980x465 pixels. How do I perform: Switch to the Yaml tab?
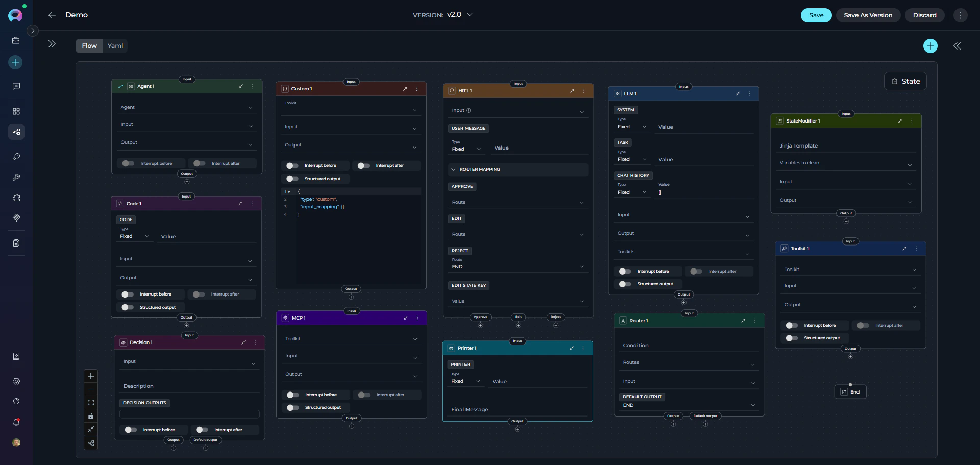tap(115, 45)
